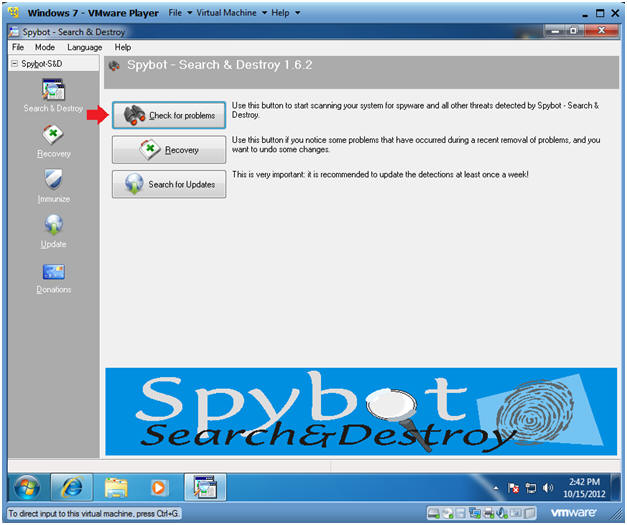Launch Internet Explorer from the taskbar

[x=71, y=487]
